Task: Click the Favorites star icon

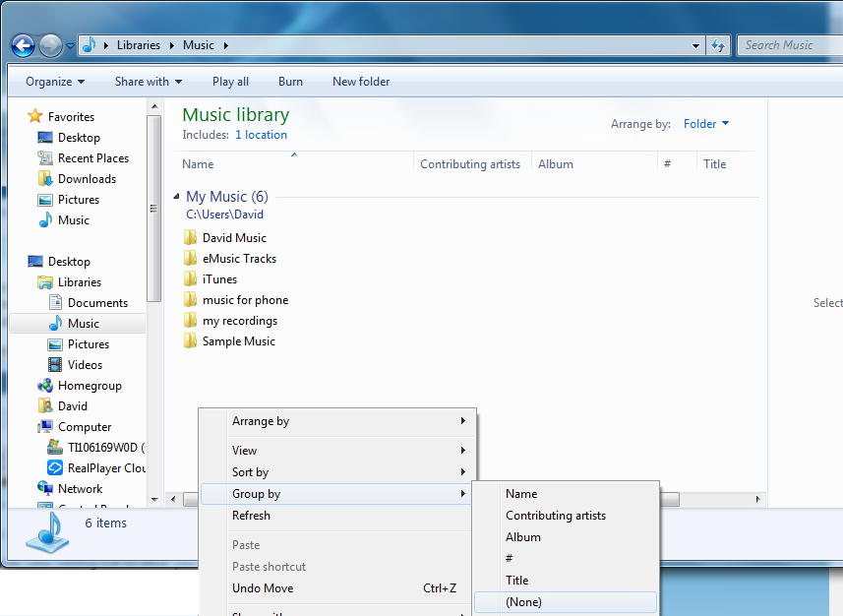Action: (35, 116)
